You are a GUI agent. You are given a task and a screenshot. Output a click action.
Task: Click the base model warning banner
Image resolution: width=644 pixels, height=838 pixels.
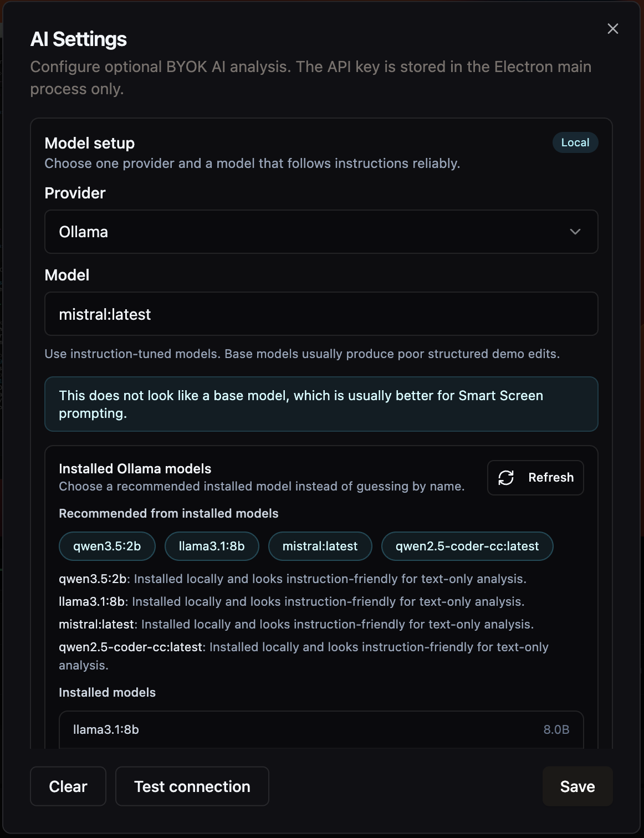321,403
